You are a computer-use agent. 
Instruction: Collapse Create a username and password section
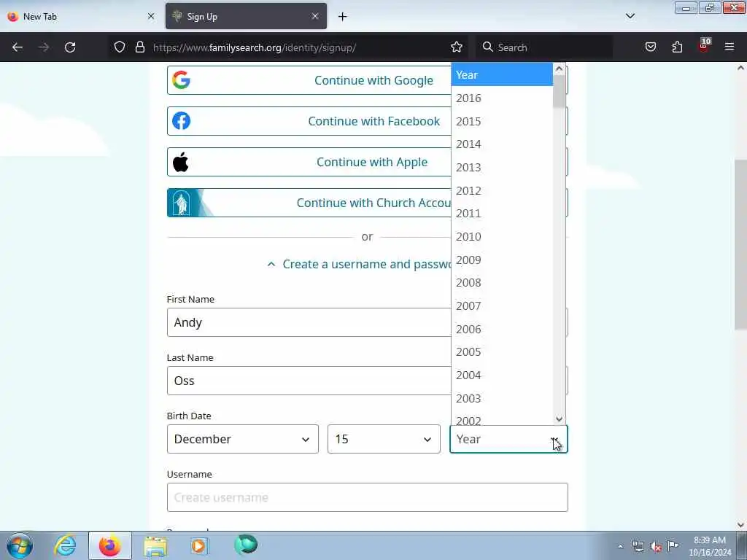click(x=359, y=264)
